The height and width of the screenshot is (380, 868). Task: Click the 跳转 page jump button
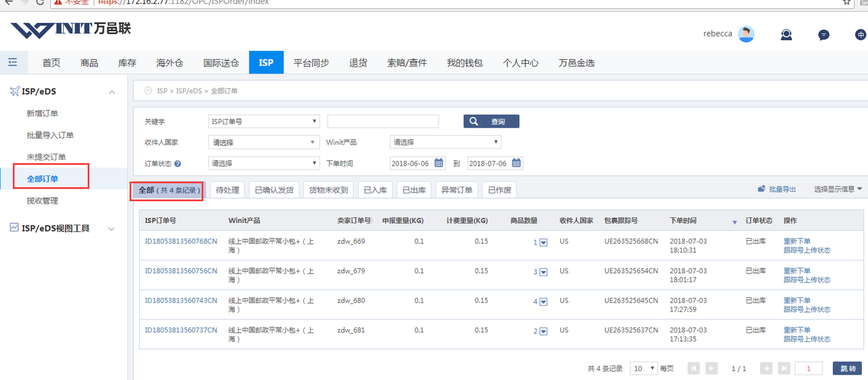tap(848, 368)
